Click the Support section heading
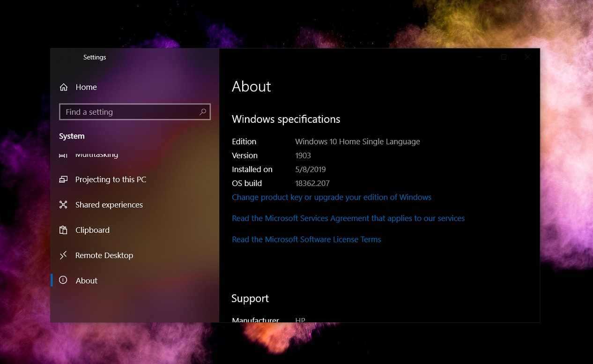Screen dimensions: 593x364 click(250, 298)
